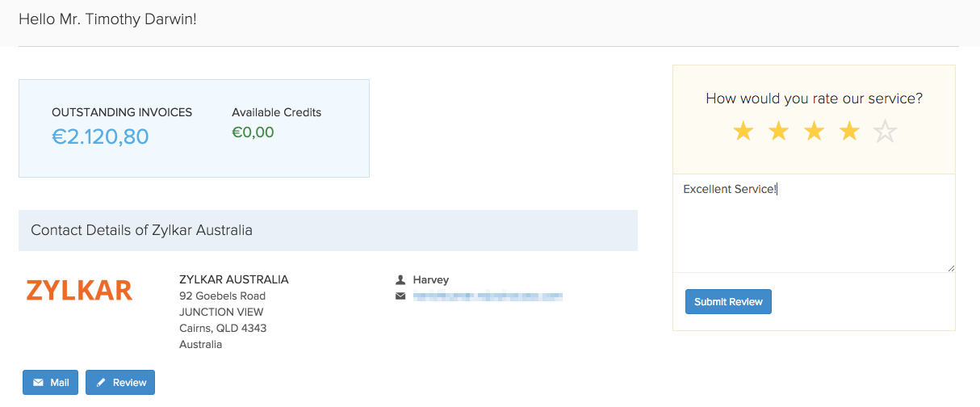Open the Mail button under contact details
This screenshot has height=407, width=980.
(50, 383)
